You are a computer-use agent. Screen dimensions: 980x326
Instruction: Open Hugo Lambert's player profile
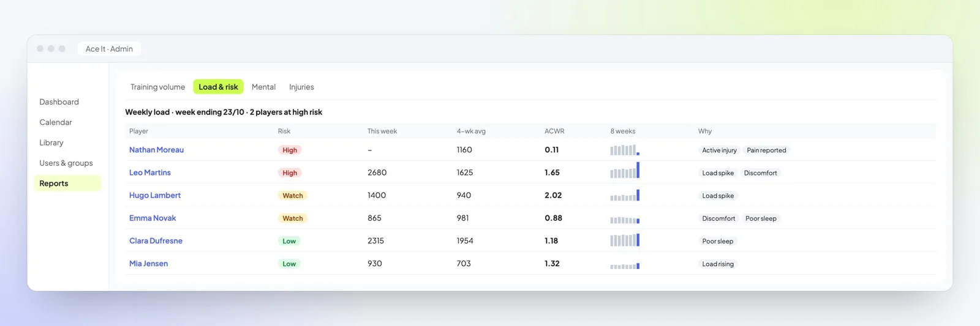[x=155, y=195]
